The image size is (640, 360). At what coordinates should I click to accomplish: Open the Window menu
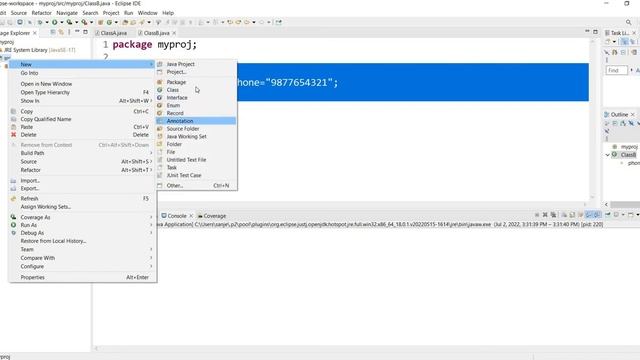tap(147, 13)
